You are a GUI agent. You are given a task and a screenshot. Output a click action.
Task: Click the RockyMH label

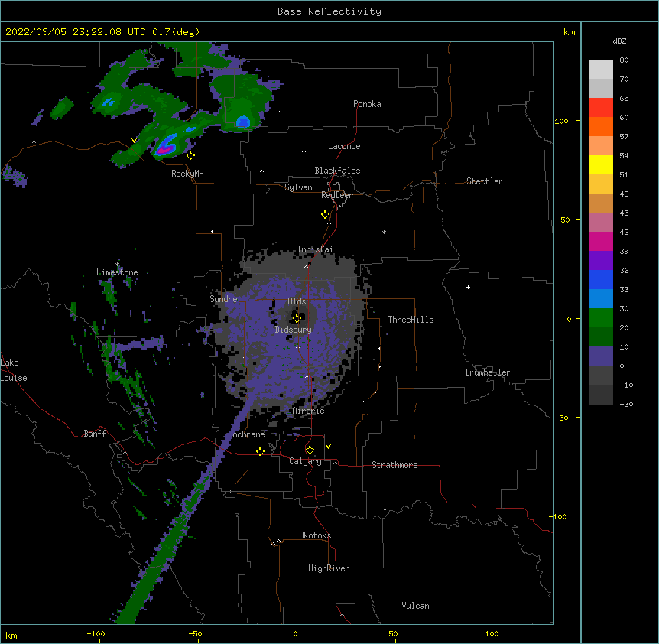tap(187, 173)
